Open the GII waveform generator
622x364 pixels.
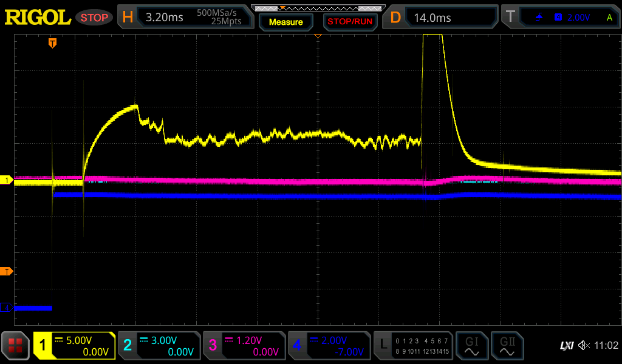(507, 346)
